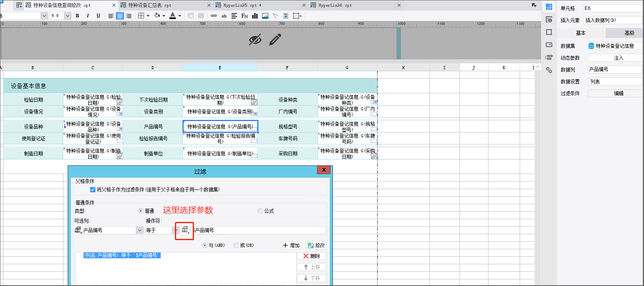Click $产品编号 parameter input field

click(259, 230)
